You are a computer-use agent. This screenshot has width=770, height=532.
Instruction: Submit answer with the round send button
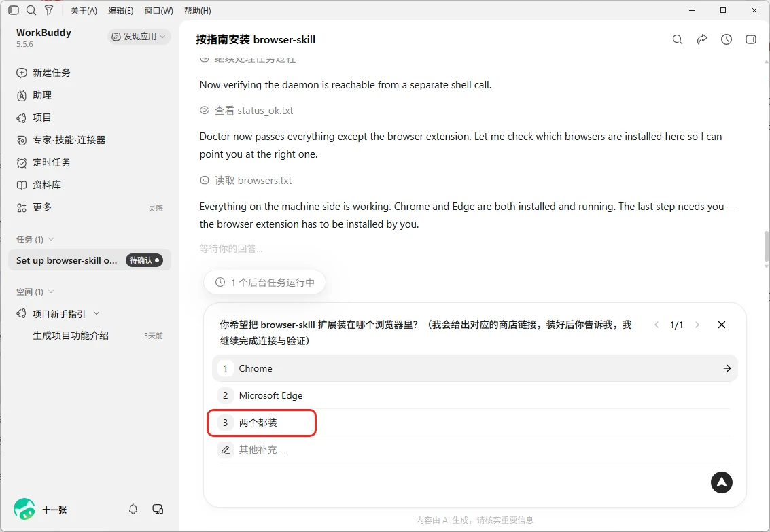(721, 482)
